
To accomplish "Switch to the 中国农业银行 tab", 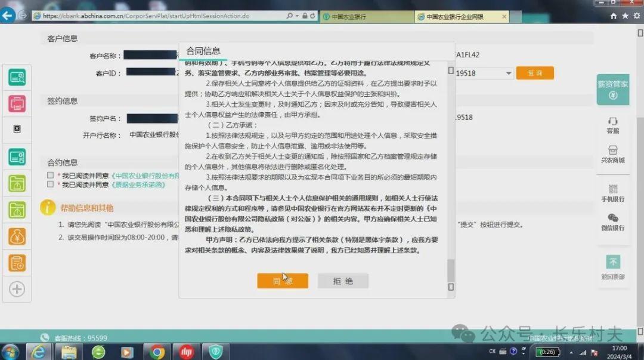I will coord(367,17).
